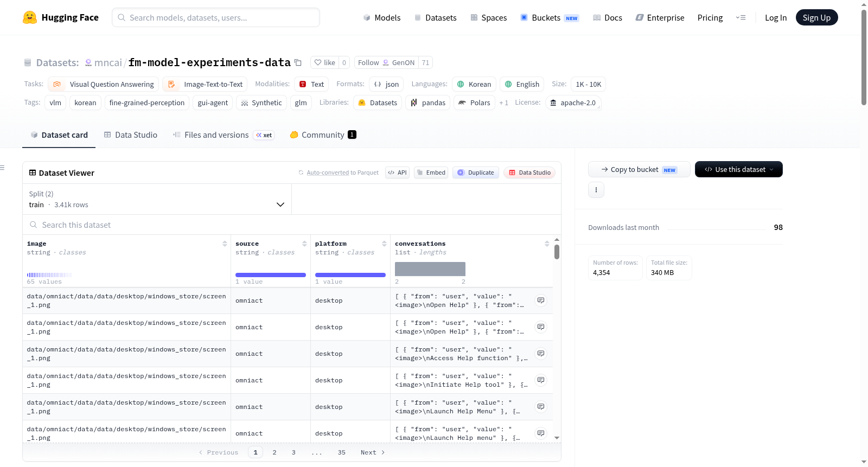Open conversation preview for Launch Help Menu row
Screen dimensions: 868x467
pyautogui.click(x=541, y=407)
